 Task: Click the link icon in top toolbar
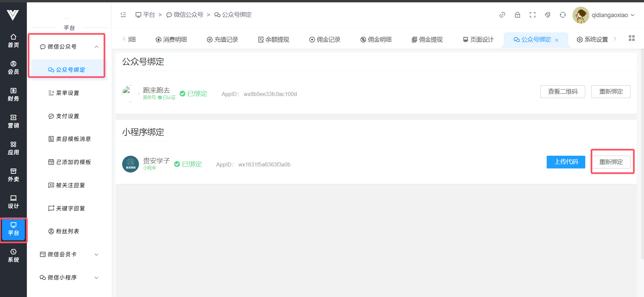pos(502,15)
